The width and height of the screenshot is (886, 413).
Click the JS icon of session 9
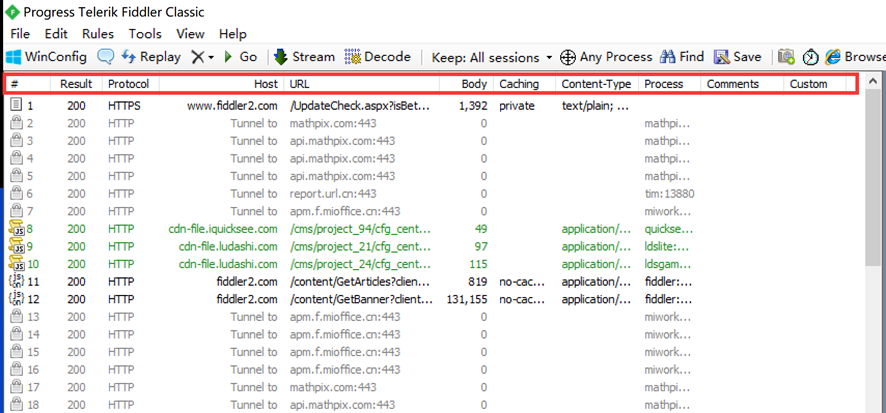pyautogui.click(x=17, y=246)
